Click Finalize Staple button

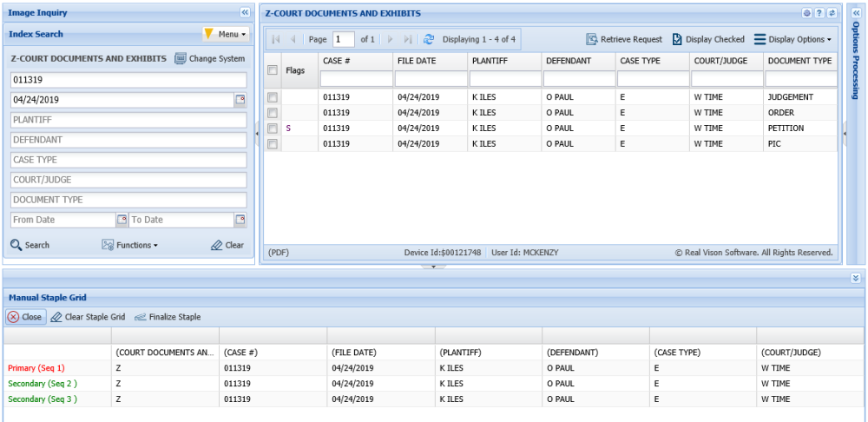tap(168, 317)
